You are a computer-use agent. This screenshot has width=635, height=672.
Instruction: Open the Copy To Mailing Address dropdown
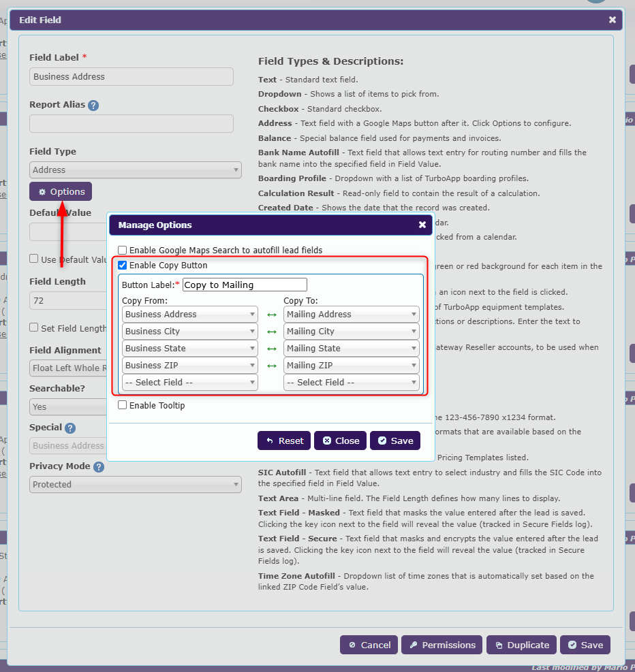pos(351,314)
